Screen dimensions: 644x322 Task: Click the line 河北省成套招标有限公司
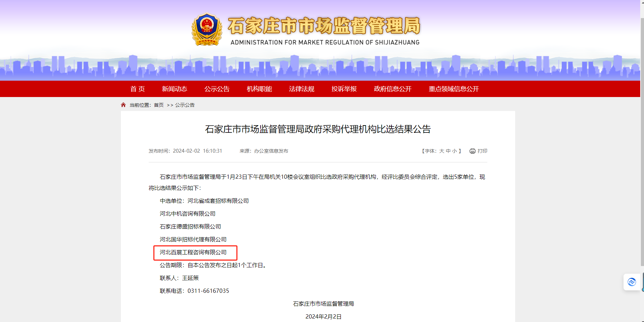tap(218, 201)
